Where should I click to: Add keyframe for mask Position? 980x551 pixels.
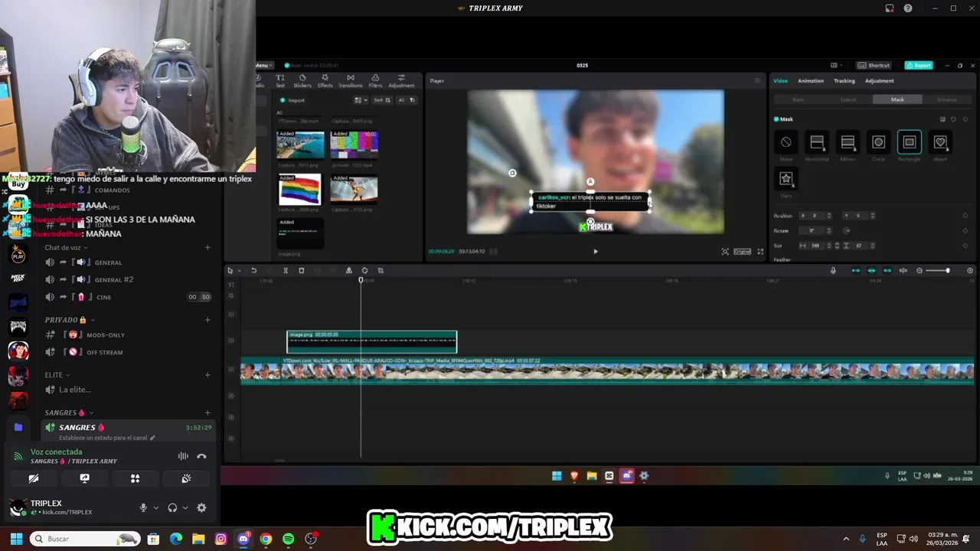(965, 216)
